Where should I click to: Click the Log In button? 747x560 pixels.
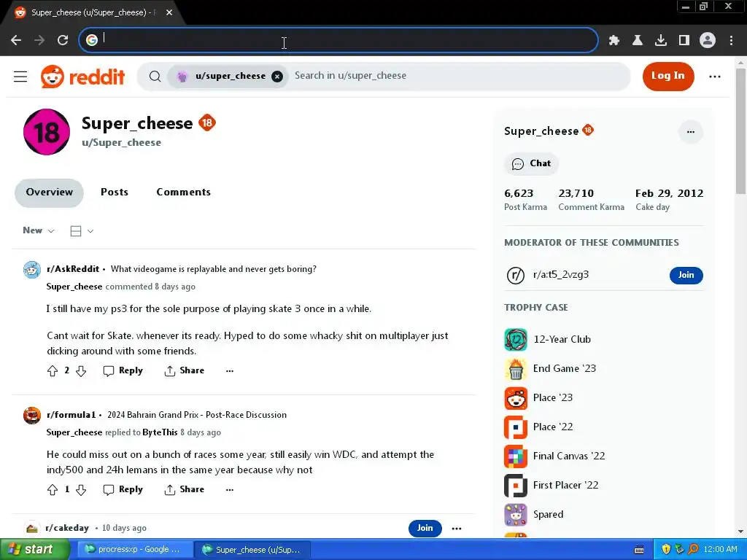[x=668, y=76]
